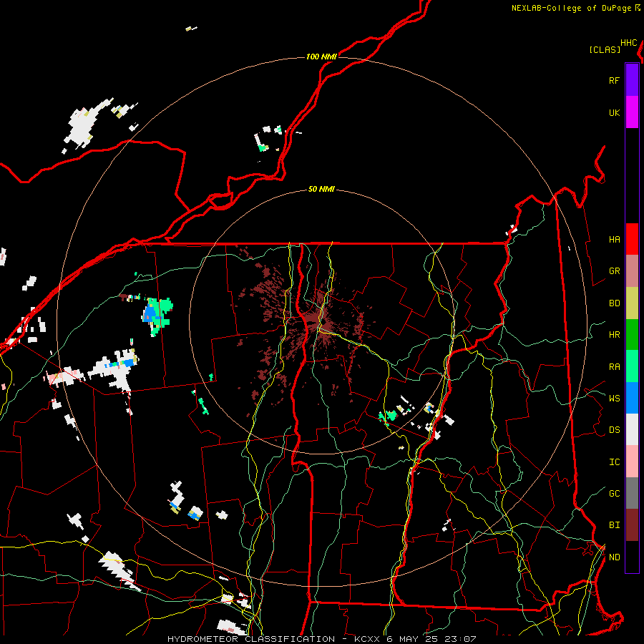This screenshot has width=644, height=644.
Task: Click the 'GC' legend label
Action: tap(614, 494)
